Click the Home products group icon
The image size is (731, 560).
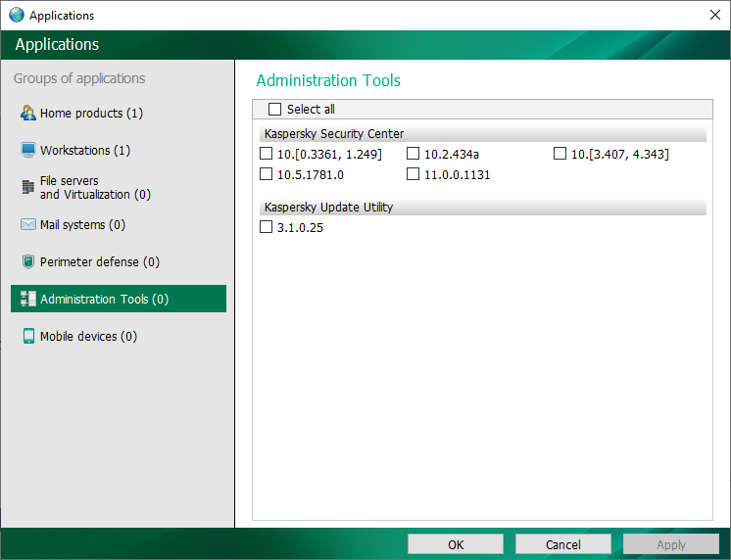[28, 113]
